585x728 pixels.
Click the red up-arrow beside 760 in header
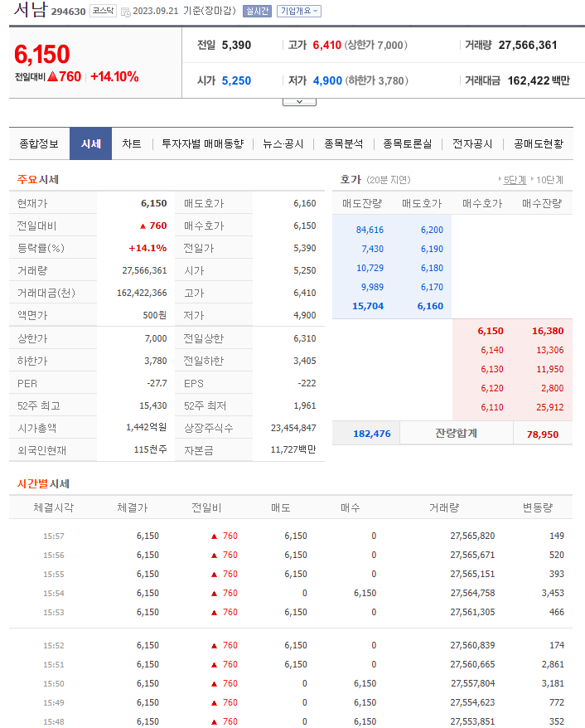pyautogui.click(x=52, y=76)
